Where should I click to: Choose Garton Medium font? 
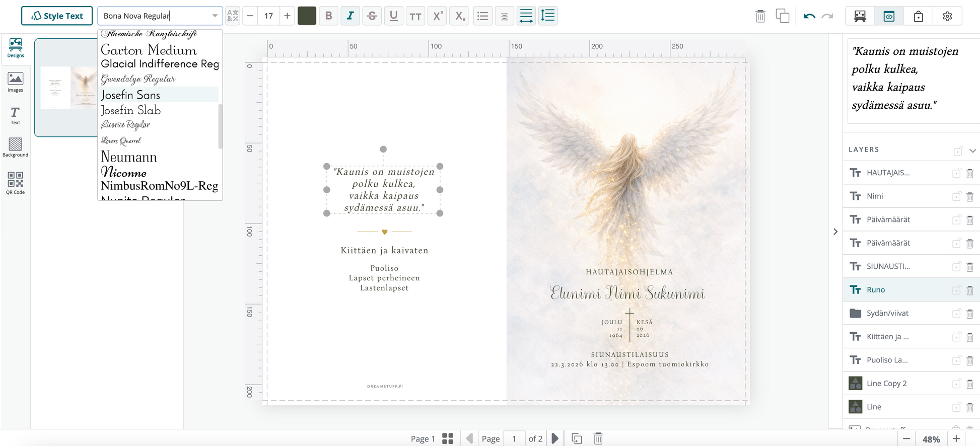[159, 50]
